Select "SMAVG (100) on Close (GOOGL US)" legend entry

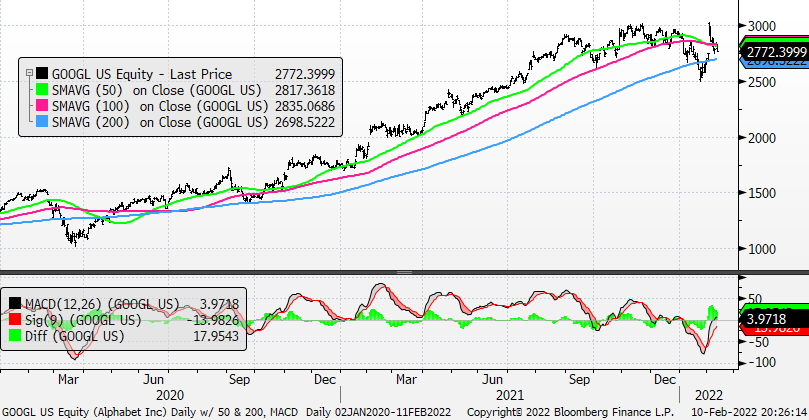coord(160,106)
